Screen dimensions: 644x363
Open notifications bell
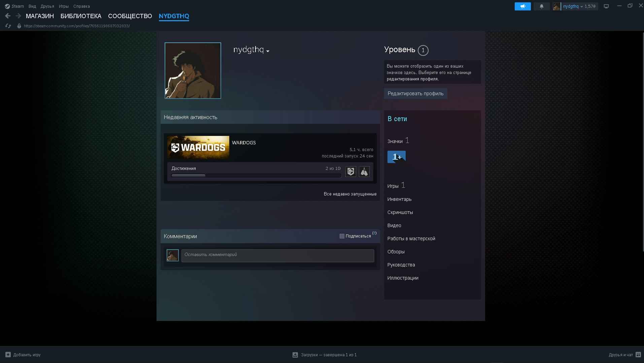[x=542, y=6]
